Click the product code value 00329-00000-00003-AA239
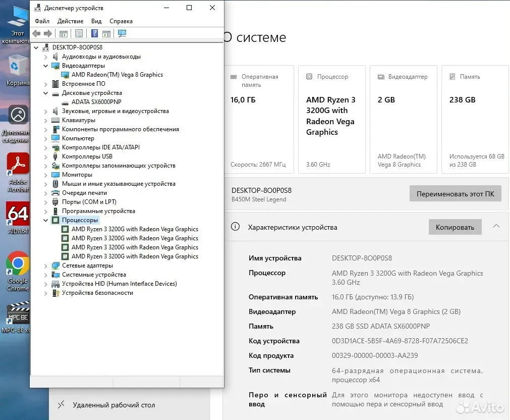The image size is (510, 420). (x=375, y=355)
